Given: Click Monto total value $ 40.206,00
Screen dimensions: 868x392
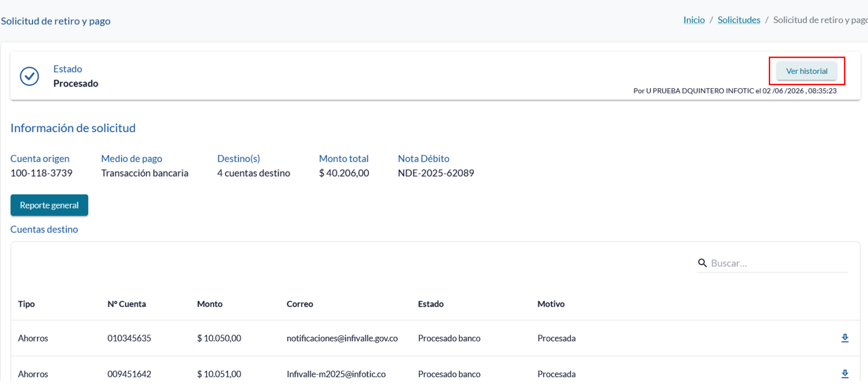Looking at the screenshot, I should [344, 173].
